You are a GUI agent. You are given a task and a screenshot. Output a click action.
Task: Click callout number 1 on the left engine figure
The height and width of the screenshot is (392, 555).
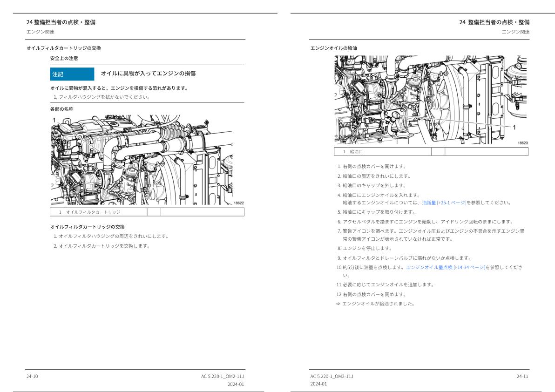(54, 121)
